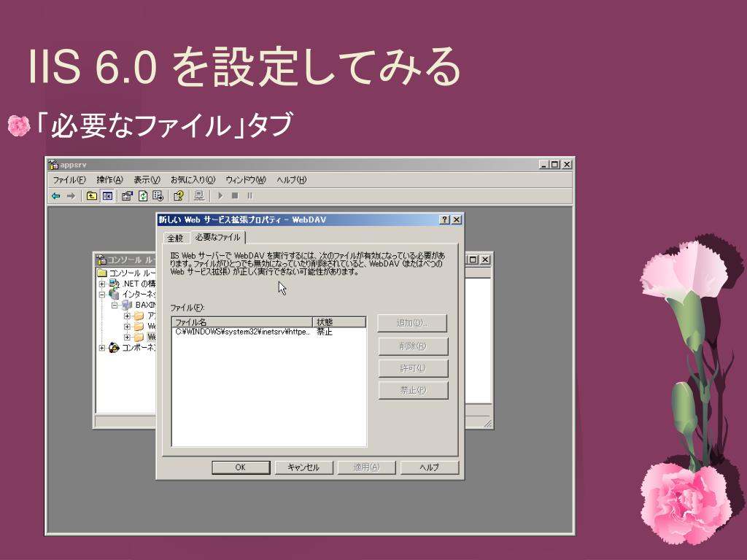Click the Stop service square icon
The height and width of the screenshot is (560, 747).
point(235,195)
